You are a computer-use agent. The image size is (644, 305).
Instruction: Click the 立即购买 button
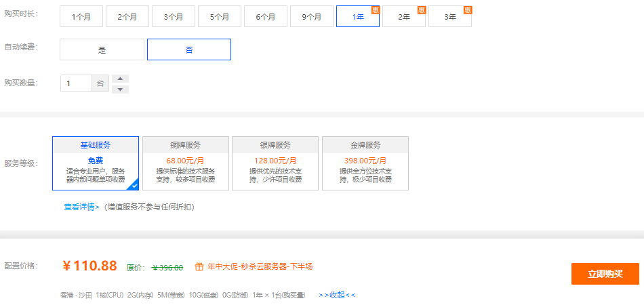pyautogui.click(x=605, y=274)
